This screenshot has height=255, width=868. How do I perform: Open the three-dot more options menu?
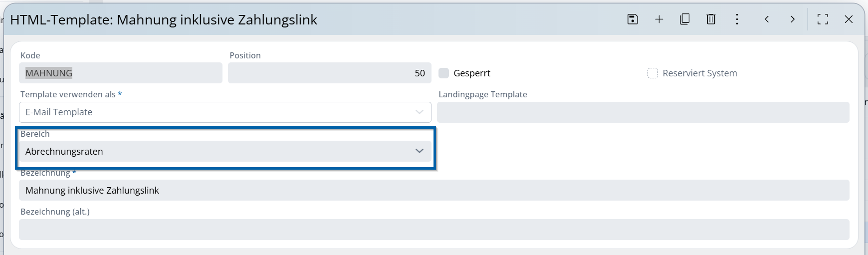click(737, 19)
